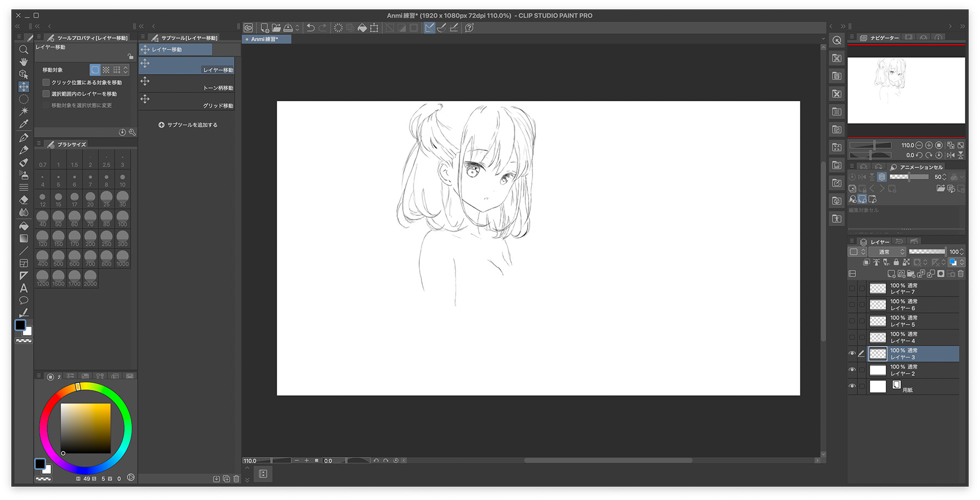Click サブツールを追加する button
This screenshot has height=500, width=980.
coord(188,125)
